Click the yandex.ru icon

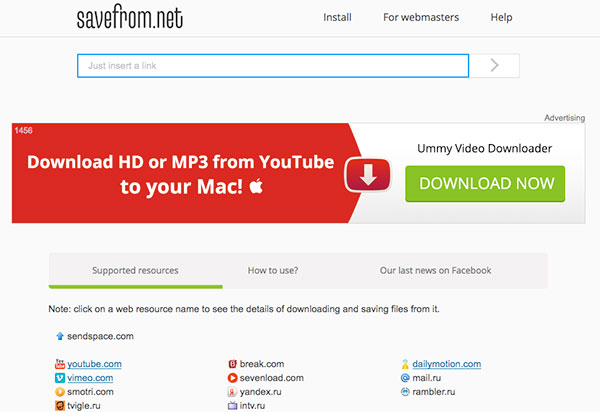click(232, 392)
